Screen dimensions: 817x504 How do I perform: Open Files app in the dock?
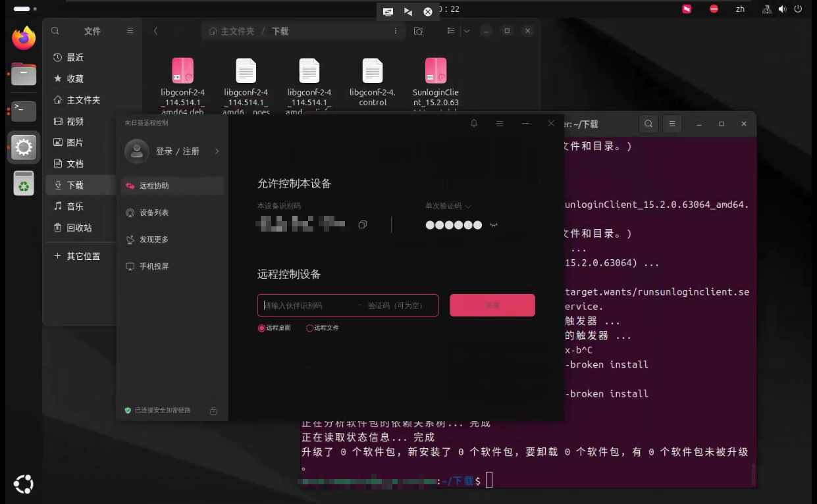tap(24, 74)
